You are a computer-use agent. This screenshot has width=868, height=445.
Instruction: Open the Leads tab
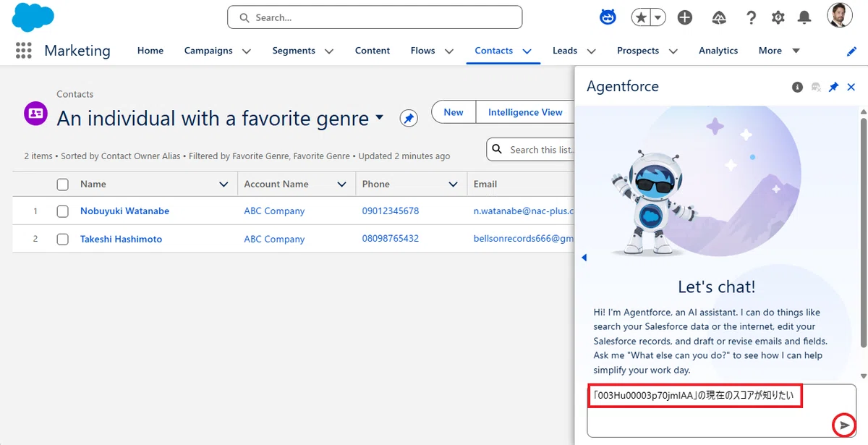coord(565,51)
